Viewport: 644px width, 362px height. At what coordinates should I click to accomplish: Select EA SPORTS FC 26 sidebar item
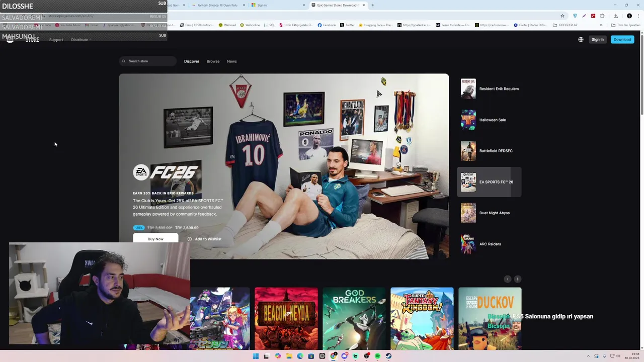[489, 182]
